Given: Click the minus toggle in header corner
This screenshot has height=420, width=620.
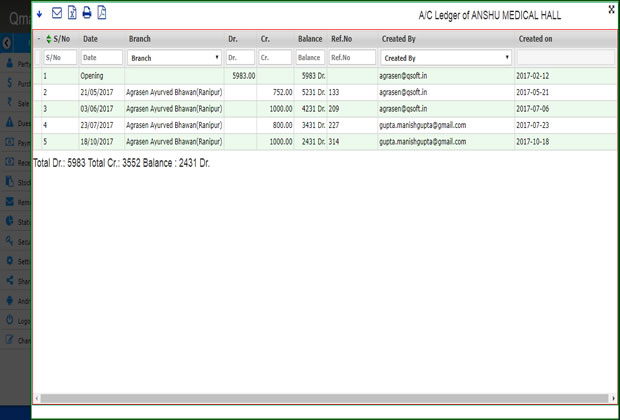Looking at the screenshot, I should 38,39.
